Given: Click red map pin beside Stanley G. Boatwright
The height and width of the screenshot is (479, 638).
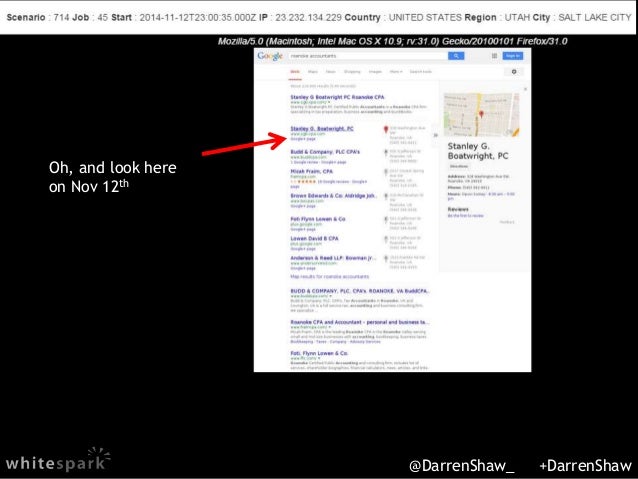Looking at the screenshot, I should [386, 130].
